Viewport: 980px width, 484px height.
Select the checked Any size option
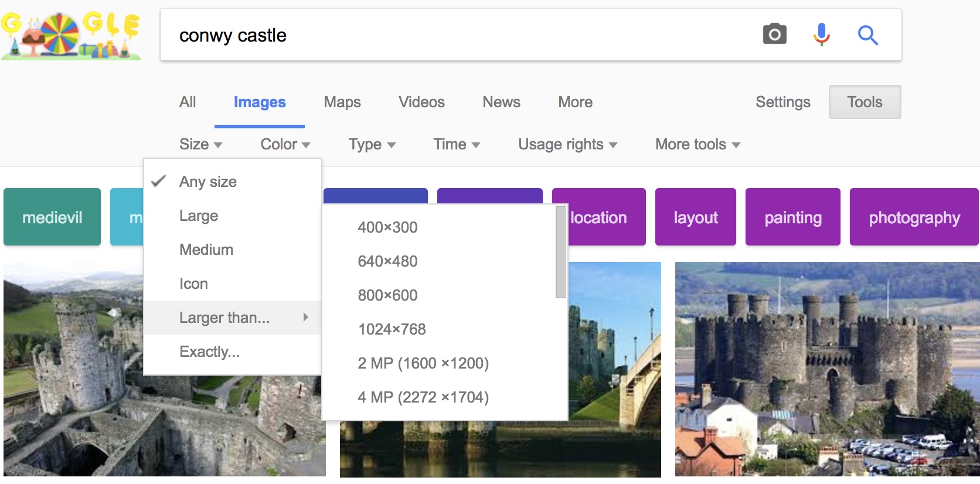click(x=233, y=182)
